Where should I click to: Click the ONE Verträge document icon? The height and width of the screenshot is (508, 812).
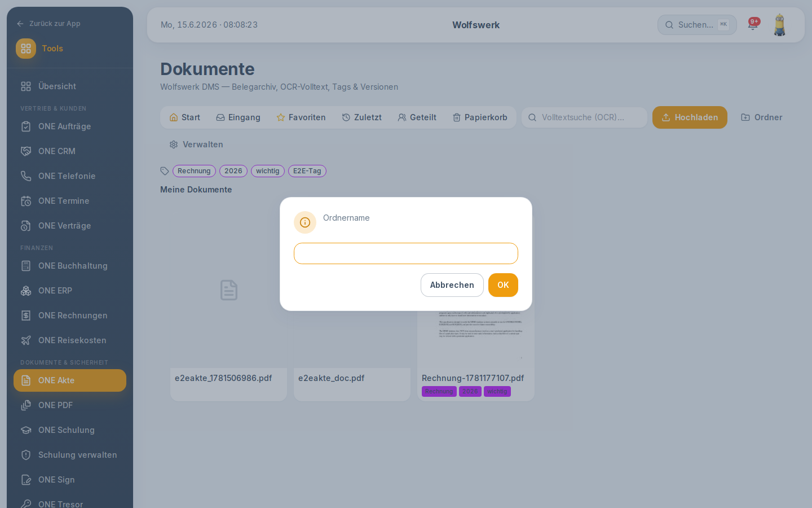[26, 226]
